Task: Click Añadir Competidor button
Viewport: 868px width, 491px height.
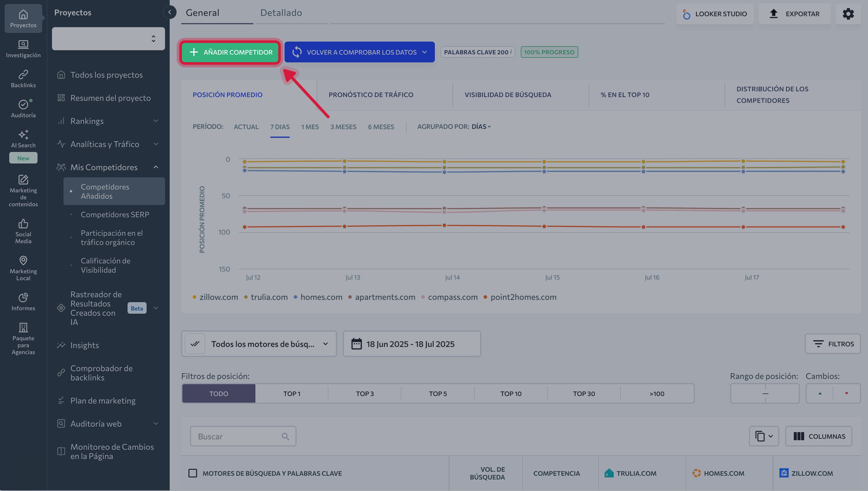Action: pos(231,52)
